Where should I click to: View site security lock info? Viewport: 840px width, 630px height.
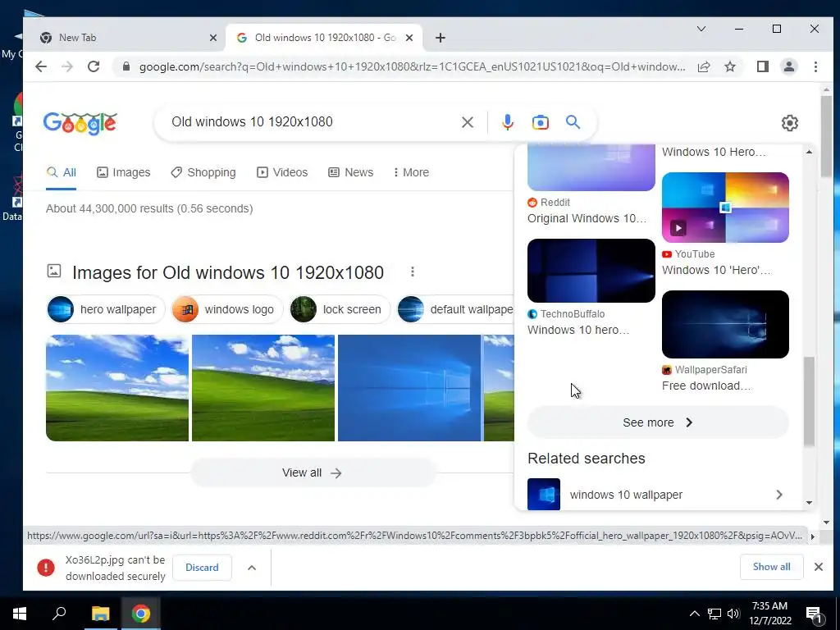(x=126, y=66)
